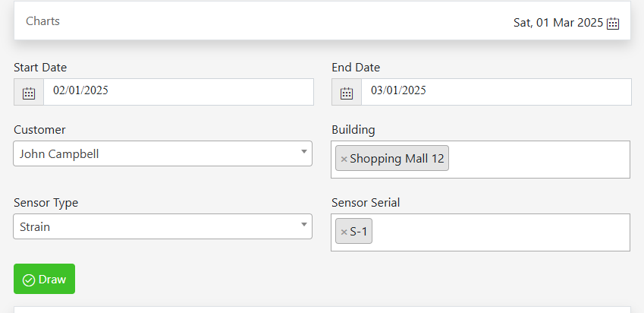
Task: Click the Sensor Type label
Action: (x=46, y=203)
